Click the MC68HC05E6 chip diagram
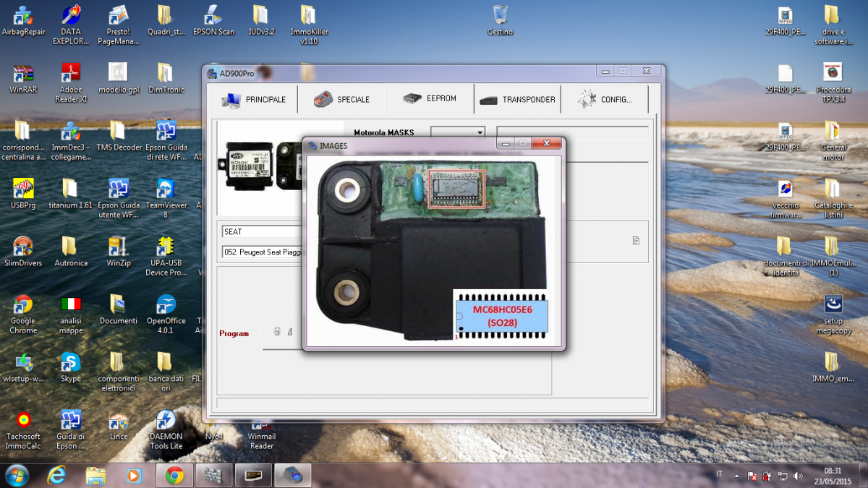 tap(501, 316)
